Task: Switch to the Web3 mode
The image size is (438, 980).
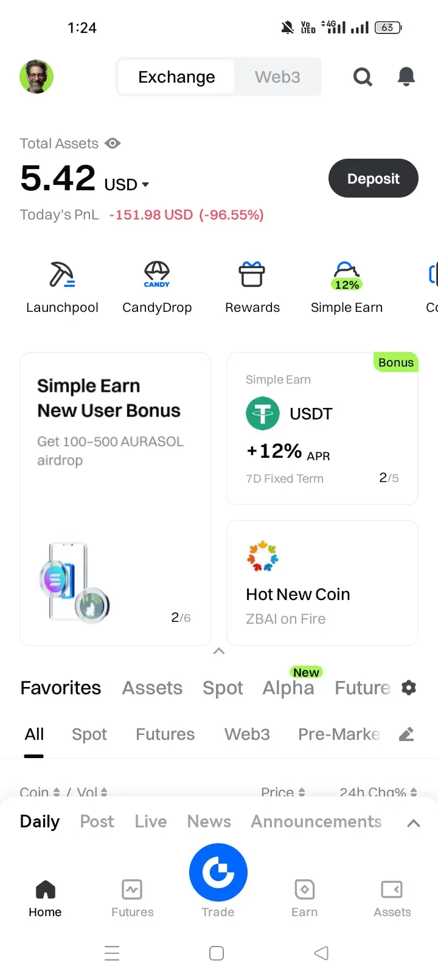Action: tap(277, 77)
